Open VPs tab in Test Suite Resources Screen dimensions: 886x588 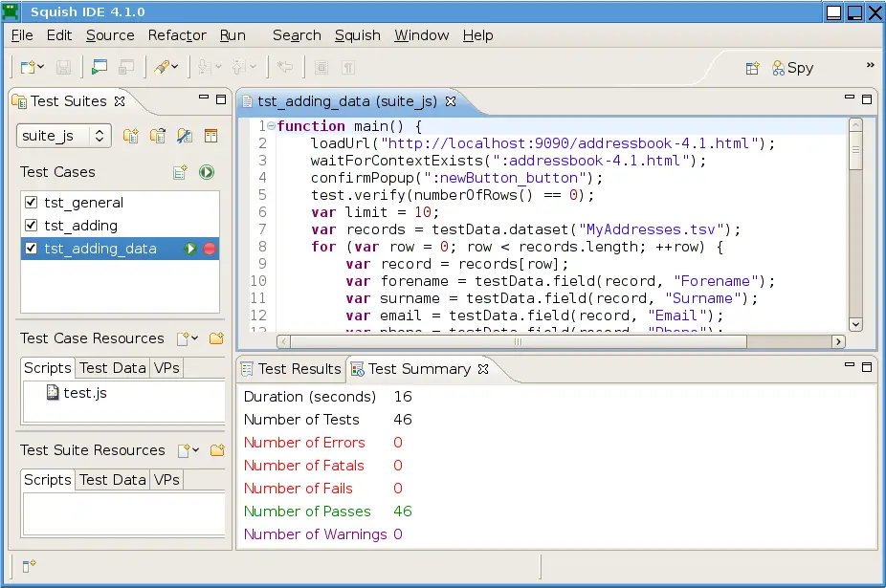point(166,480)
